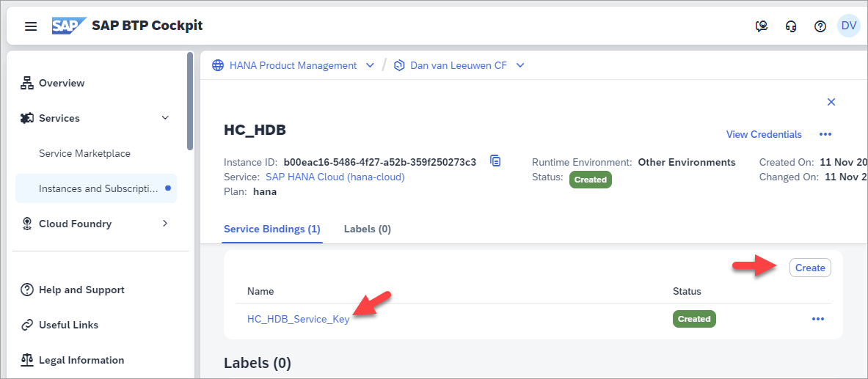
Task: Open Dan van Leeuwen CF dropdown arrow
Action: point(519,65)
